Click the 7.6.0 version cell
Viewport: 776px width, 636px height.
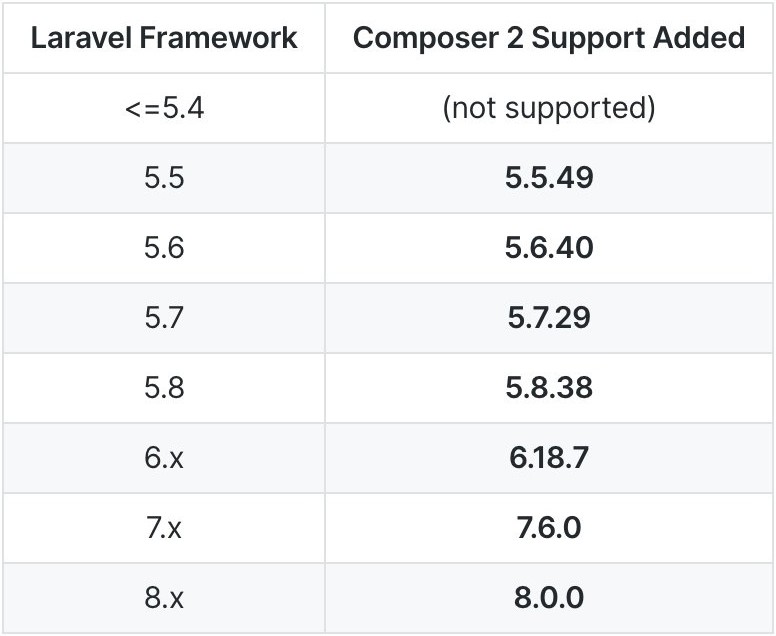(x=549, y=528)
